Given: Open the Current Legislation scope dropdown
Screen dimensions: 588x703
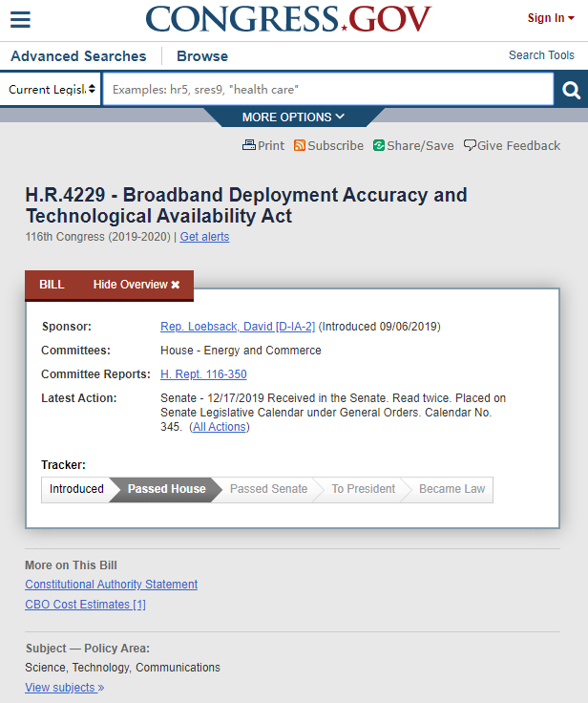Looking at the screenshot, I should (51, 89).
